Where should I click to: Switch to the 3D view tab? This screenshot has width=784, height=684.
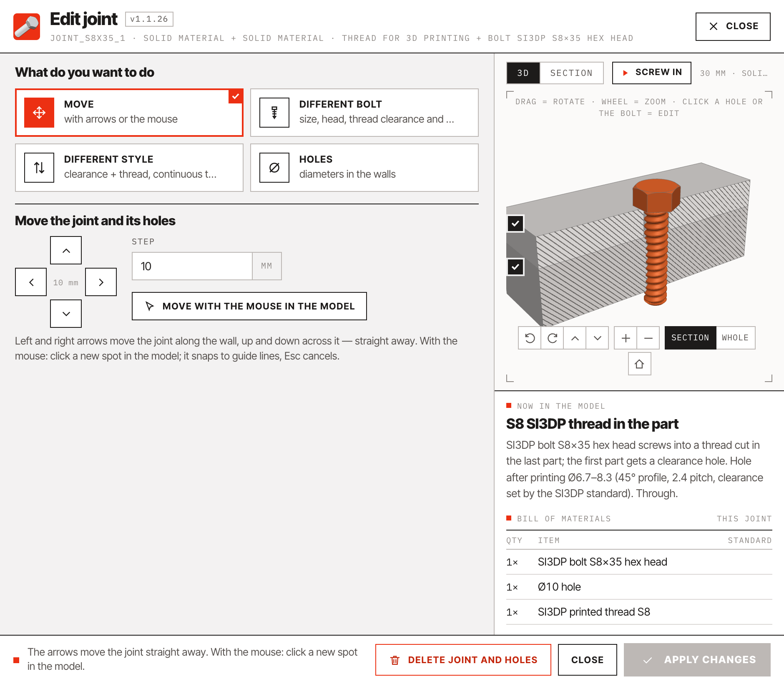tap(523, 73)
